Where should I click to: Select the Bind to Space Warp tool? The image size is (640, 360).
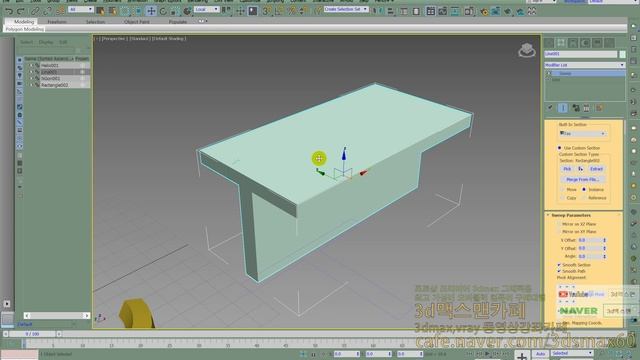coord(60,11)
